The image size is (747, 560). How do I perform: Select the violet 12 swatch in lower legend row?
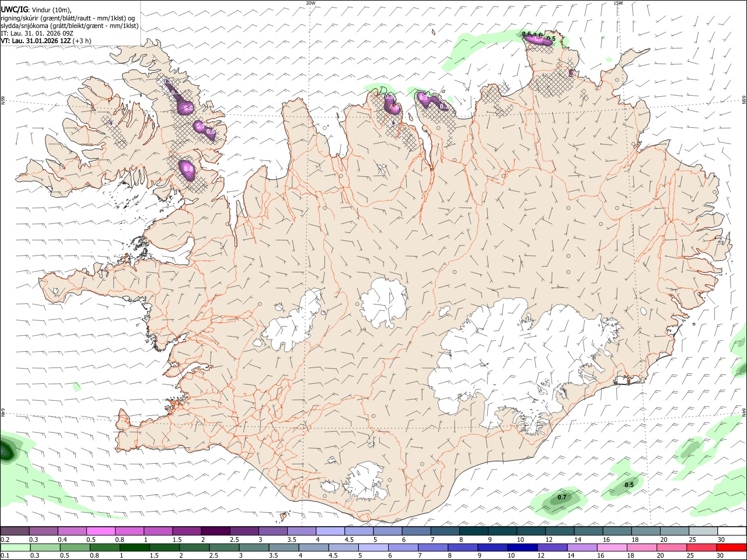(552, 547)
